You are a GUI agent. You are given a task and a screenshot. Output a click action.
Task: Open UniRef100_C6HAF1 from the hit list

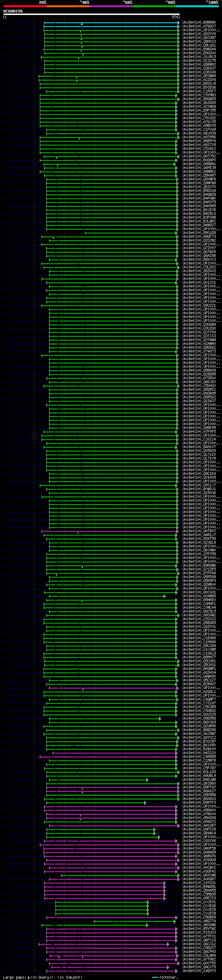click(199, 604)
